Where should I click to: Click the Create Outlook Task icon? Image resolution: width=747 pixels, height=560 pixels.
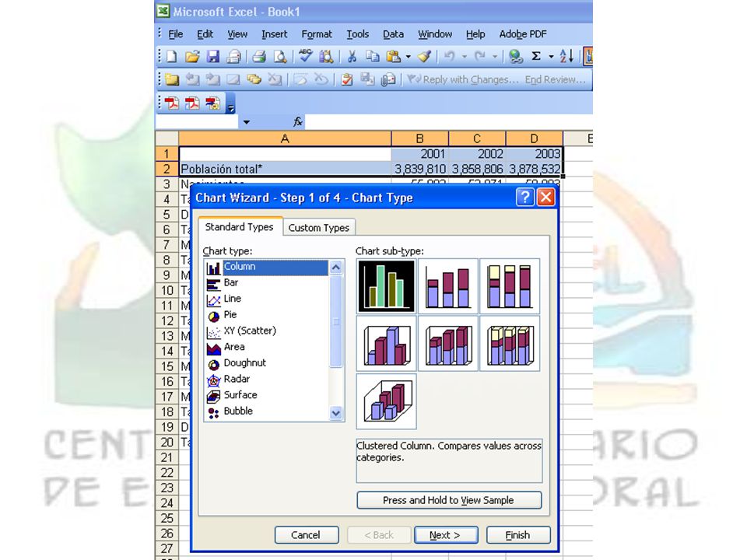(x=347, y=79)
